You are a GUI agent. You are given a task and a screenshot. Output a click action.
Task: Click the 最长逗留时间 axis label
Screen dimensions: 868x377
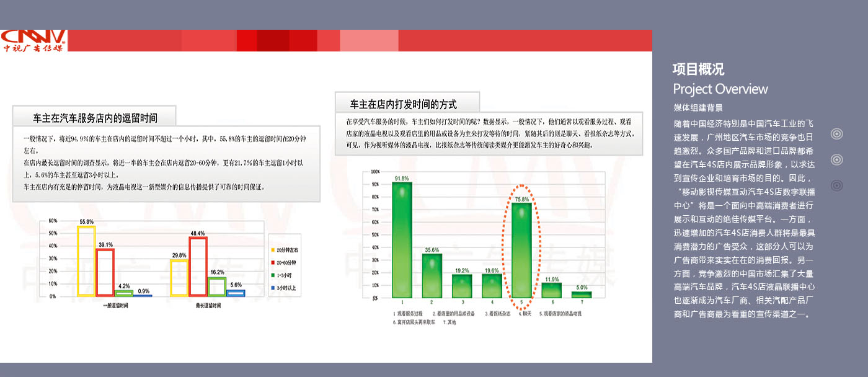point(207,305)
